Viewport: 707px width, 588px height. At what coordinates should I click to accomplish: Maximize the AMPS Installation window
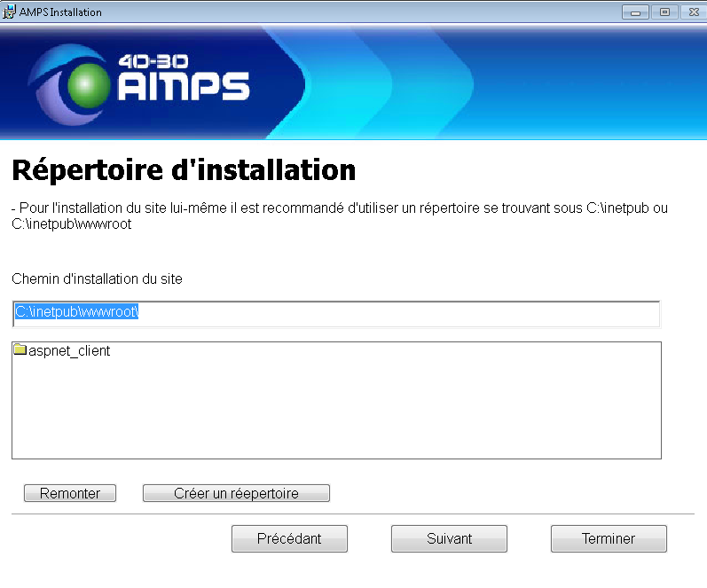tap(663, 12)
